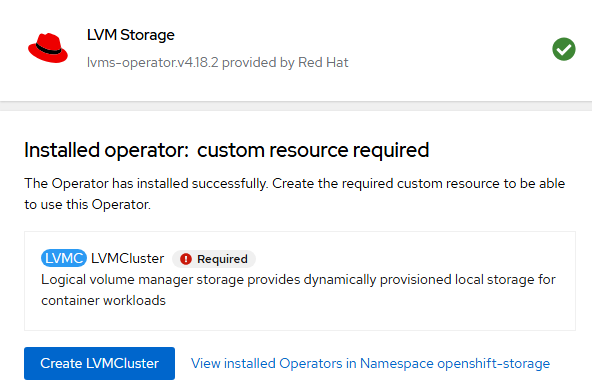Click the gray divider below the header
Viewport: 592px width, 392px height.
tap(296, 106)
